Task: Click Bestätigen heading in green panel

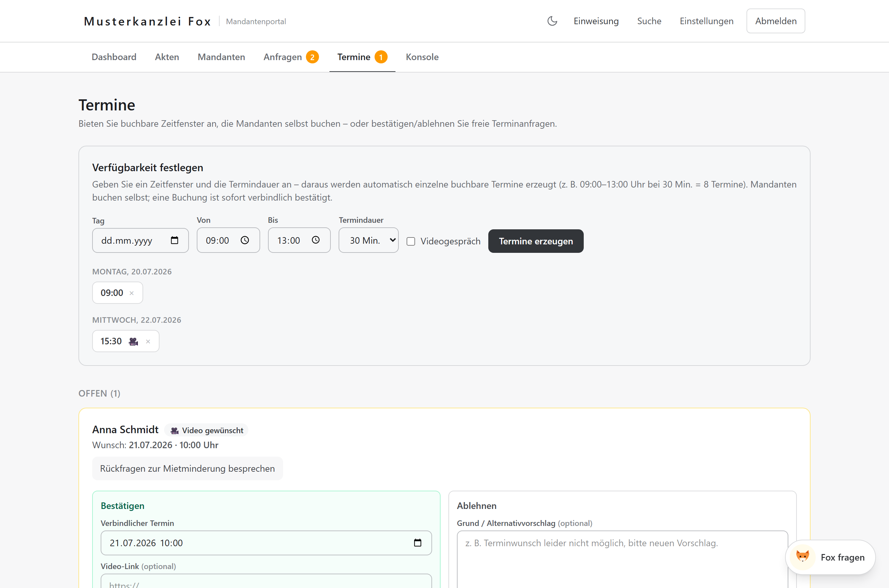Action: [123, 506]
